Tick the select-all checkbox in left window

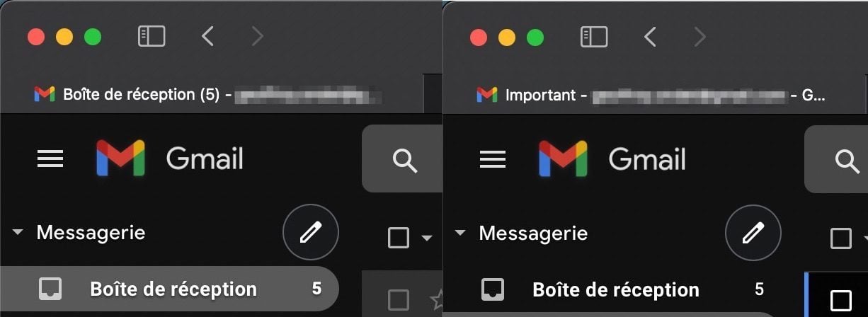coord(399,238)
